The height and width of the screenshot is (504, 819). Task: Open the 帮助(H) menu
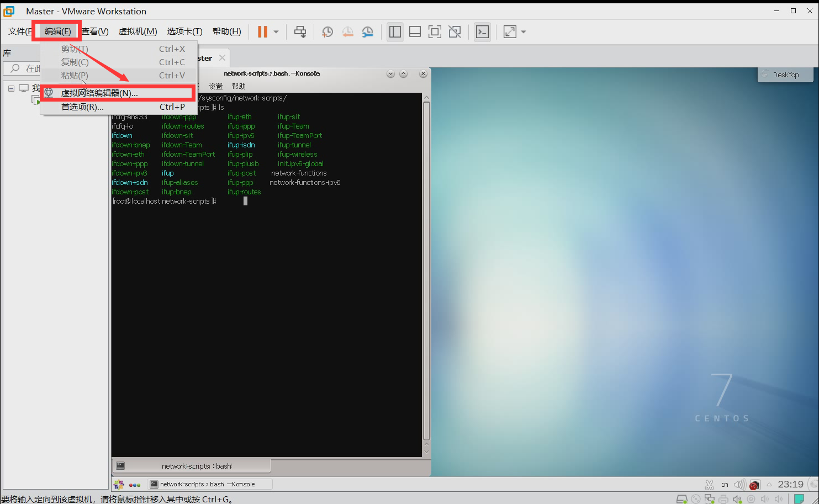pos(226,31)
